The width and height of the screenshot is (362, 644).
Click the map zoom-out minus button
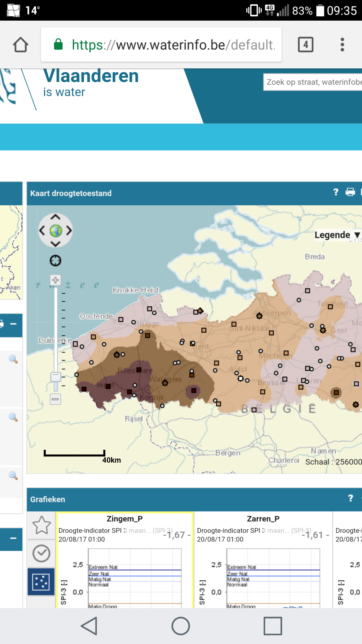(x=56, y=399)
